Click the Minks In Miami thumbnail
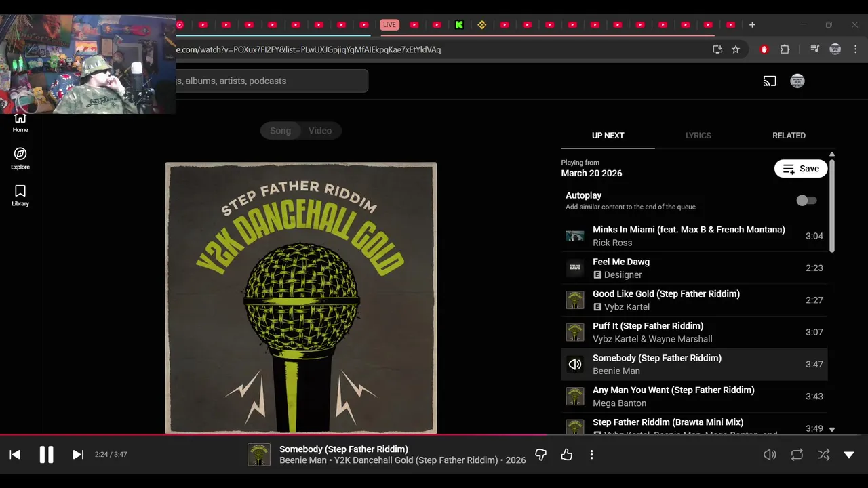 [x=575, y=236]
